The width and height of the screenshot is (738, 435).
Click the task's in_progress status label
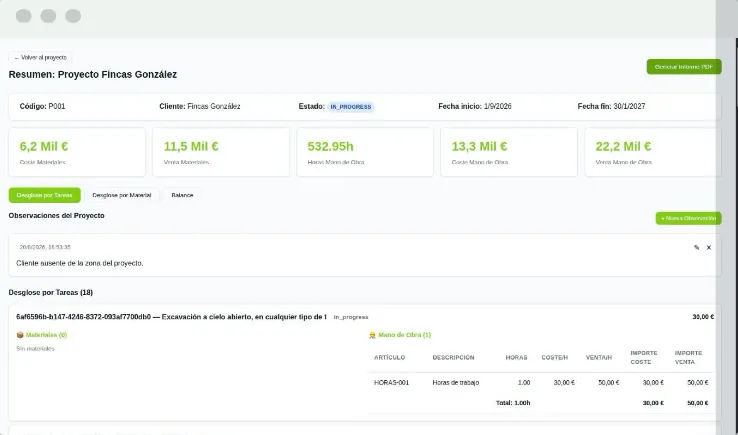coord(351,317)
